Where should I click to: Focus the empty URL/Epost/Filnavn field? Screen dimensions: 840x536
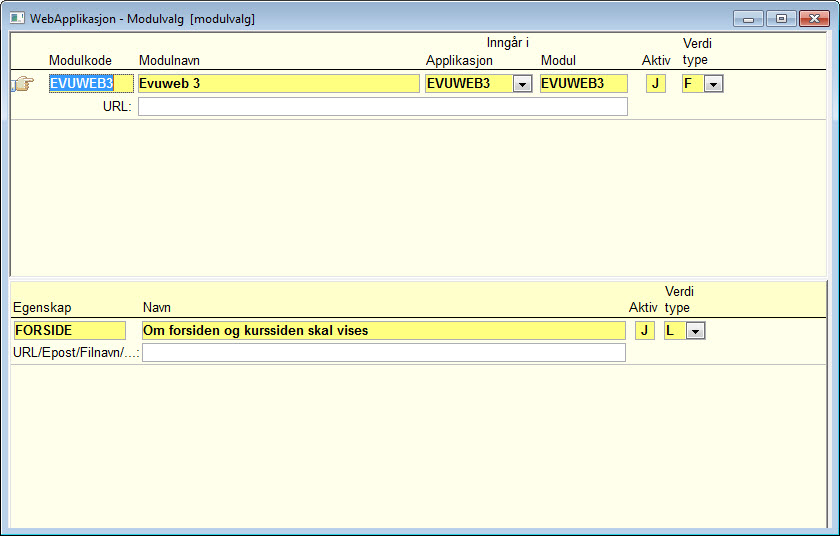click(384, 352)
